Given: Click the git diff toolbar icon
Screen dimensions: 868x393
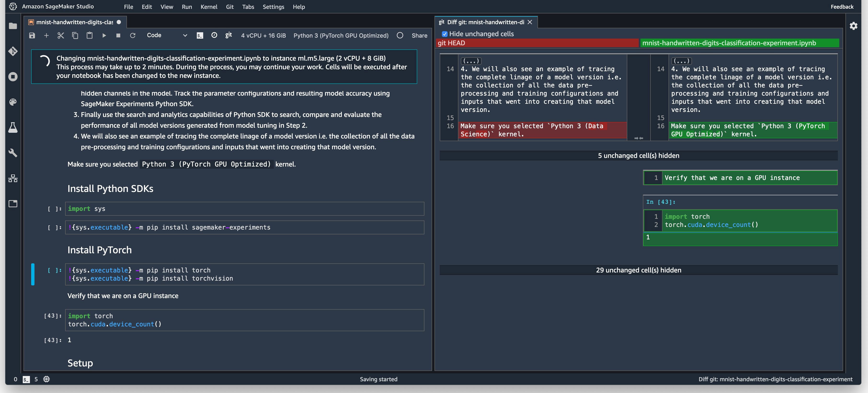Looking at the screenshot, I should click(x=228, y=35).
